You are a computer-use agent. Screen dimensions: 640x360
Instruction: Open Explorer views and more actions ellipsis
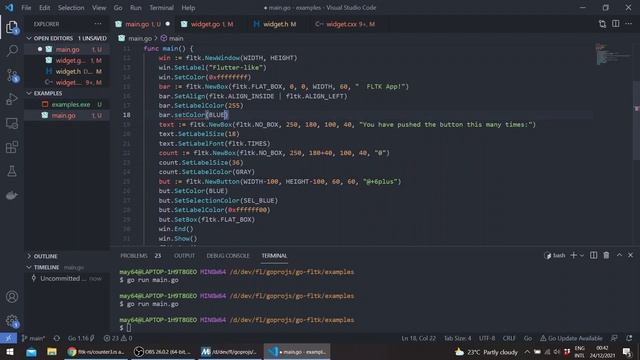pos(98,24)
